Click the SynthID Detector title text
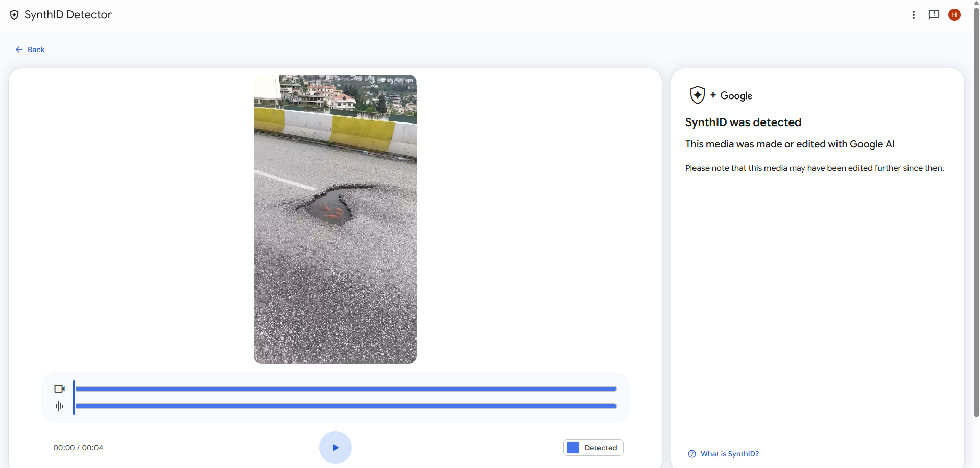Screen dimensions: 980x468 point(68,15)
